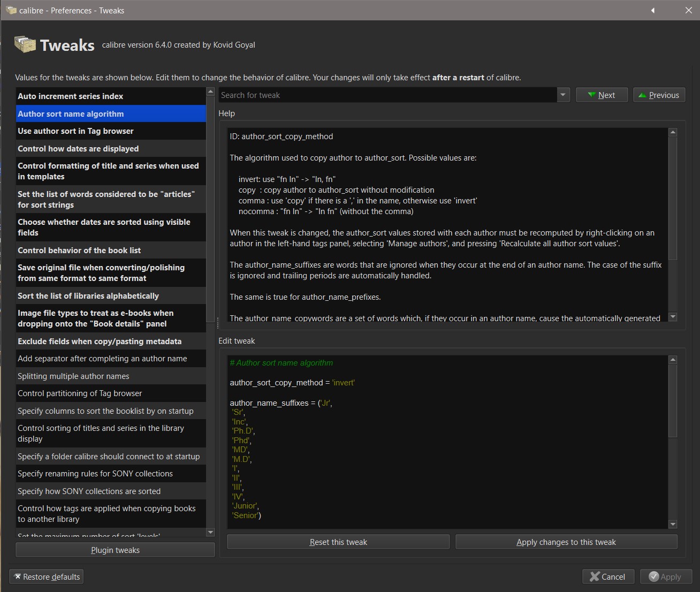Select Exclude fields when copy/pasting metadata
This screenshot has width=700, height=592.
[x=111, y=341]
